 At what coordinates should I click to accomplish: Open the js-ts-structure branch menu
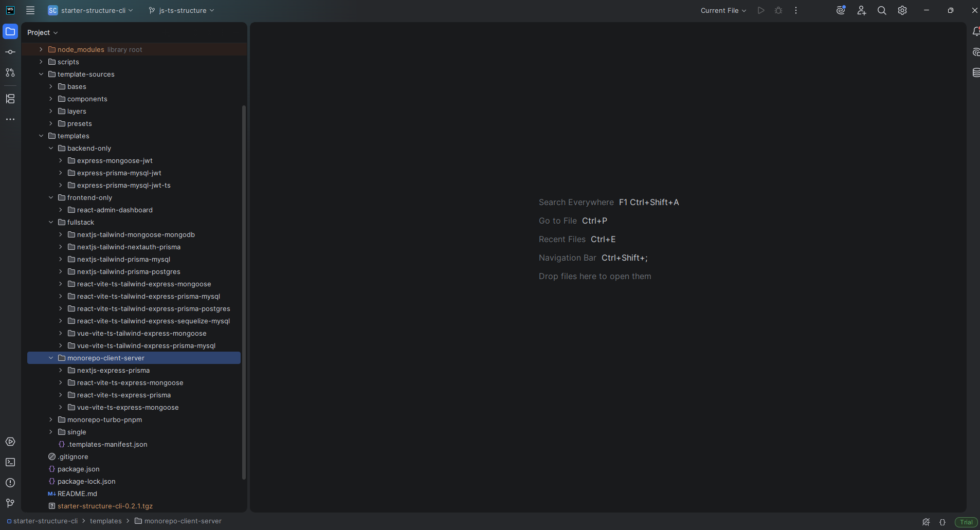coord(180,10)
